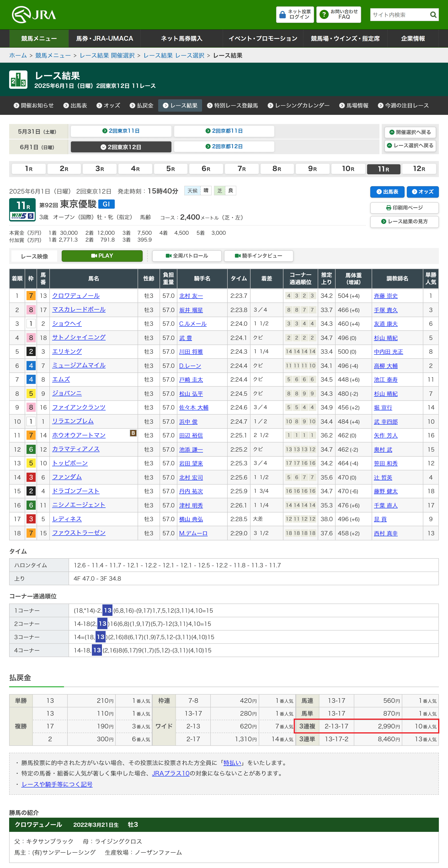
Task: Open the 競馬場・ウインズ・指定席 menu
Action: [x=345, y=38]
